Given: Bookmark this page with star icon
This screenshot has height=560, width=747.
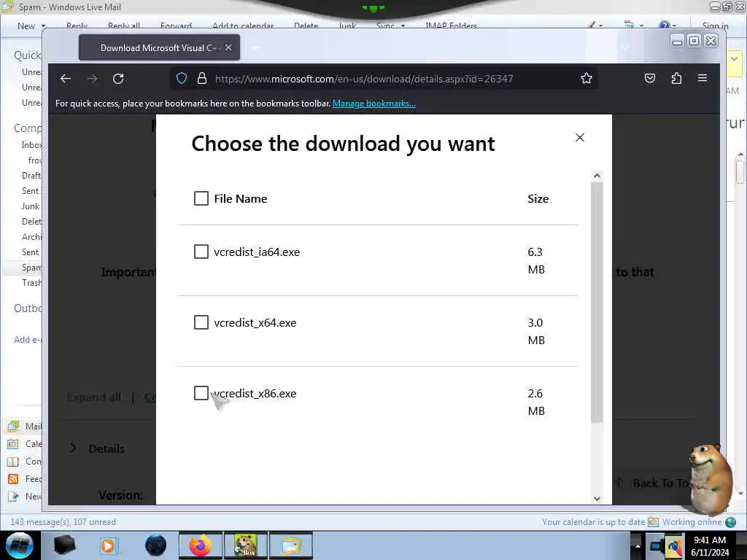Looking at the screenshot, I should (x=587, y=78).
